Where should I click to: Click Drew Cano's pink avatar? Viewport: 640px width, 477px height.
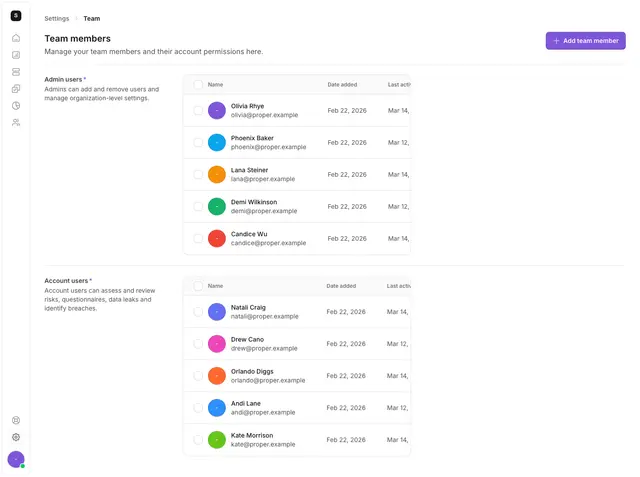click(217, 344)
